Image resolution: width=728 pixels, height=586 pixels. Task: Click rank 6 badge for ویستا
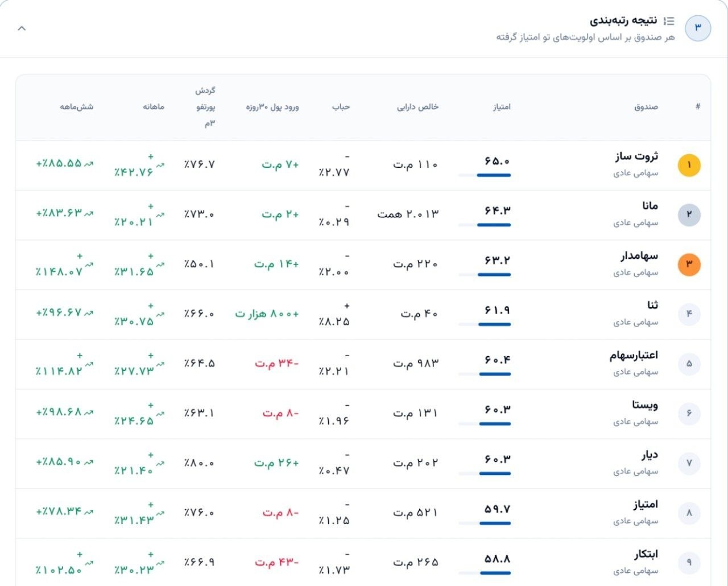click(689, 413)
